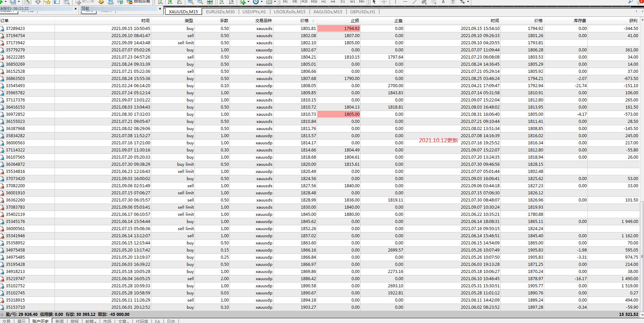Viewport: 644px width, 323px height.
Task: Sort by the 止损 column header
Action: click(x=339, y=21)
